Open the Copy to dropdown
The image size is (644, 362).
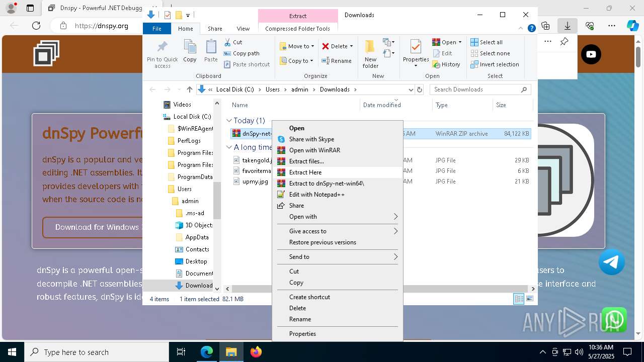pos(296,61)
